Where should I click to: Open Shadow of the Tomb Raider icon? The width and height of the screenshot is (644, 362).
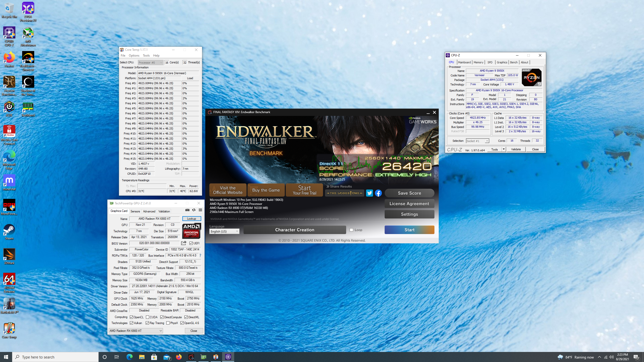(28, 86)
